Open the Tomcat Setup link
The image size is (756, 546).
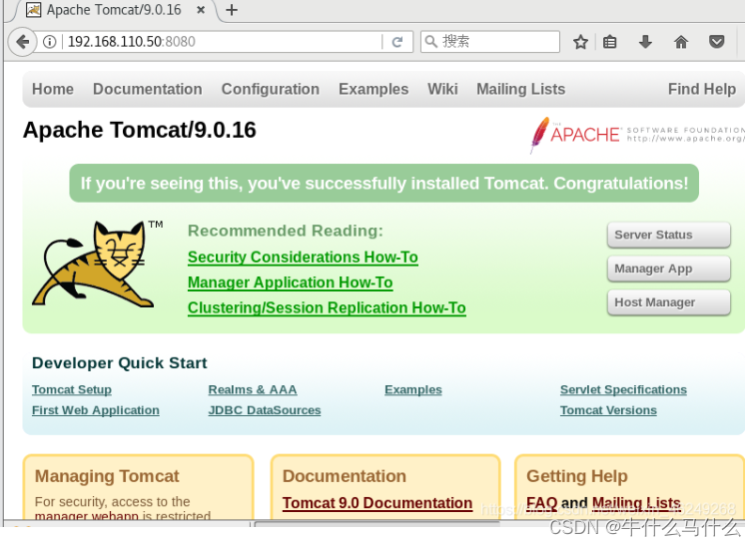pos(72,390)
